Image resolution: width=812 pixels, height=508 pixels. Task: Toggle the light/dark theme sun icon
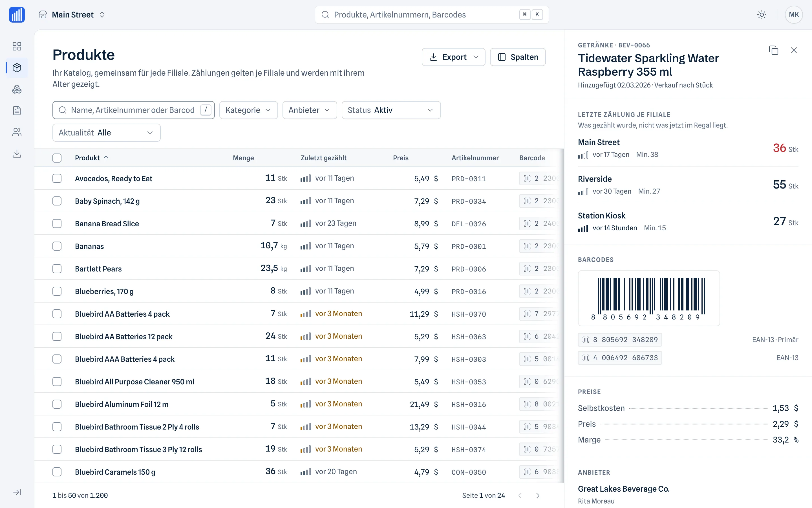pos(762,15)
